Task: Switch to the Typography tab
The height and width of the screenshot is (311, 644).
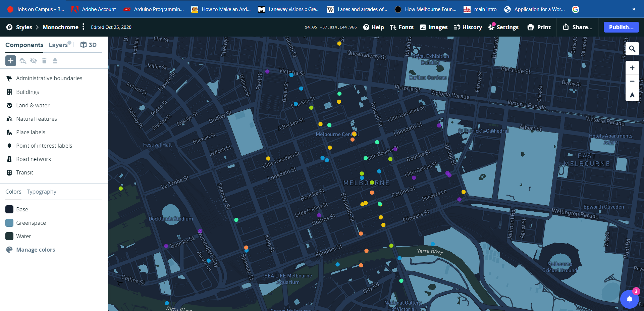Action: point(42,192)
